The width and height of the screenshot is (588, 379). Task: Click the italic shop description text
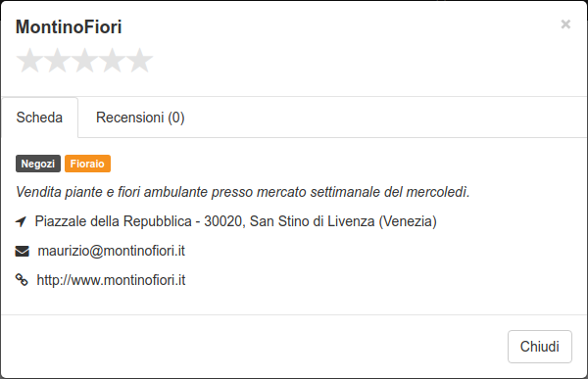coord(243,192)
